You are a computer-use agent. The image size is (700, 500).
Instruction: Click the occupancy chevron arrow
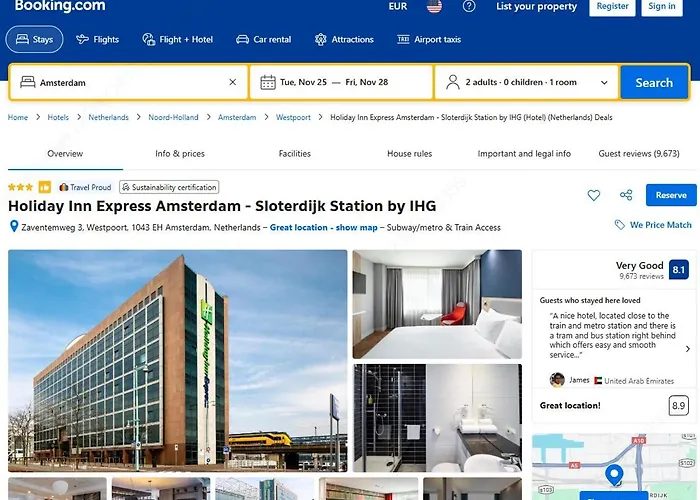604,83
